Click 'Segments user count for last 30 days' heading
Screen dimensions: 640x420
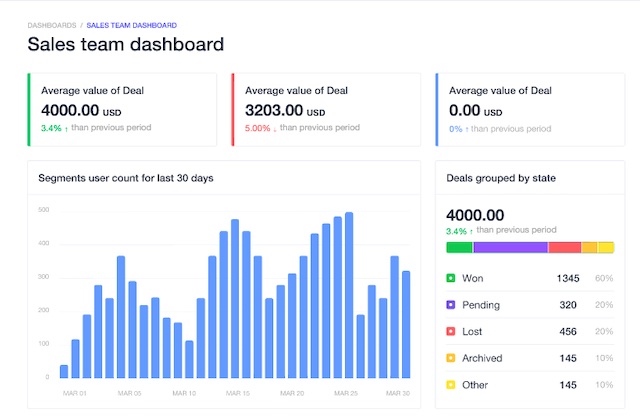pos(126,178)
